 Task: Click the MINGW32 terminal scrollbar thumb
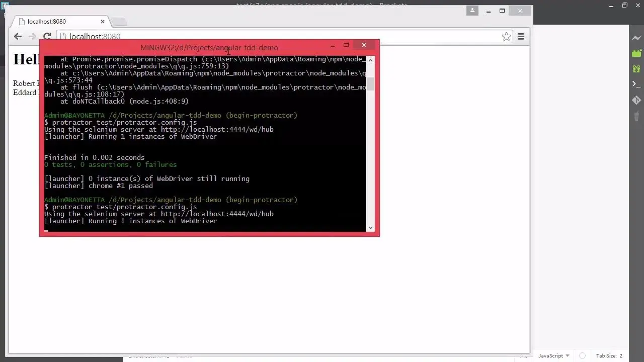point(371,84)
